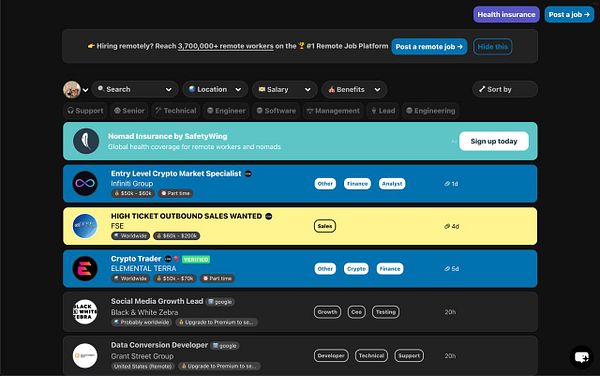
Task: Click the $50k - $70k salary badge
Action: 175,278
